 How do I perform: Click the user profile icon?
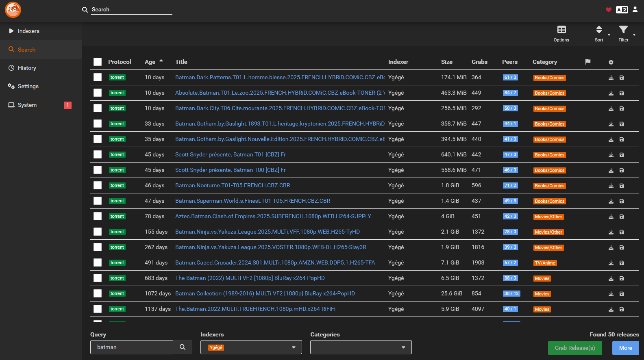(635, 10)
